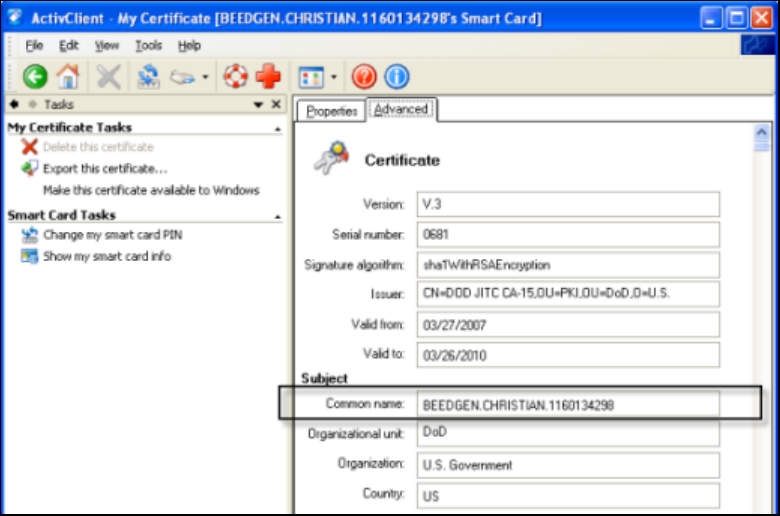Click Export this certificate link

(x=105, y=169)
